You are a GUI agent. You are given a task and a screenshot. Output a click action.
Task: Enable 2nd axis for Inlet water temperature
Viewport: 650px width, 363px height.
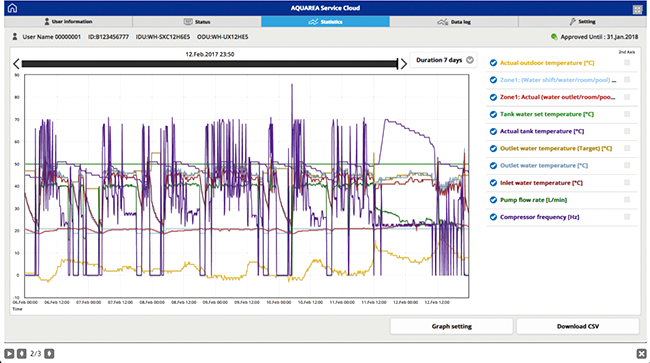click(627, 182)
